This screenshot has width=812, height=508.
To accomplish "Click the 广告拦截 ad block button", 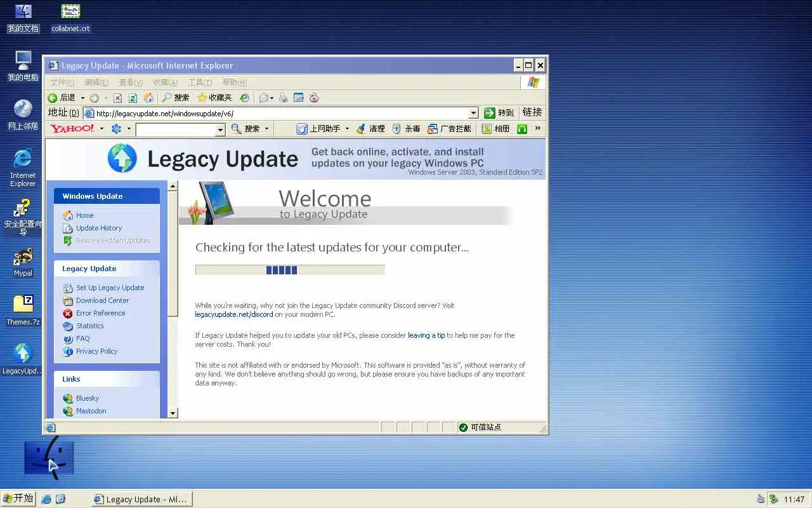I will [449, 129].
